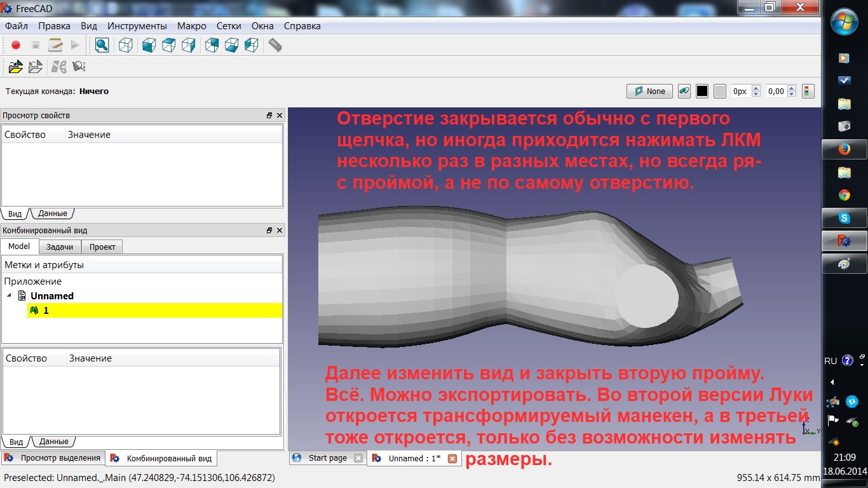Viewport: 868px width, 488px height.
Task: Set bottom view using the cube icon
Action: coord(231,45)
